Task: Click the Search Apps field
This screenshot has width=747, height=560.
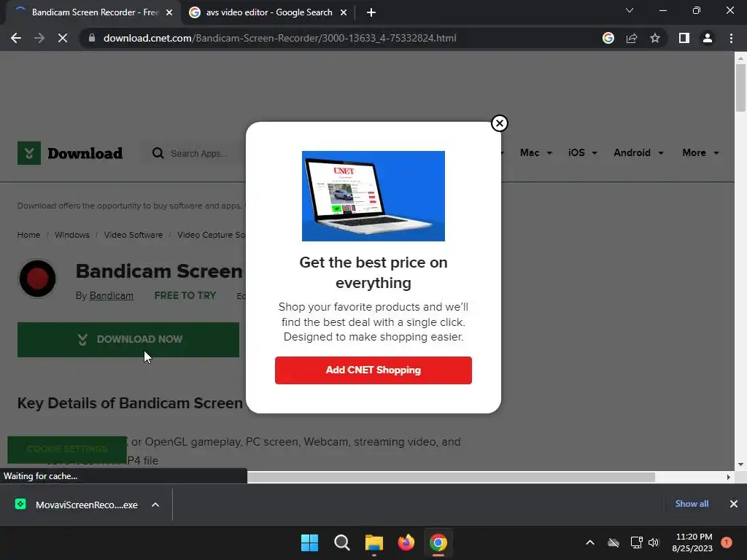Action: (x=199, y=153)
